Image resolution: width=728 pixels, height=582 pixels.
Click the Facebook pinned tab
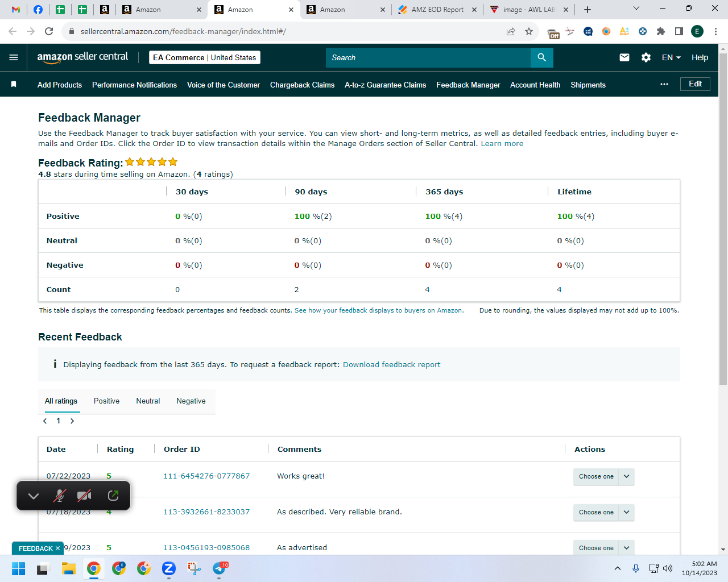(x=38, y=10)
